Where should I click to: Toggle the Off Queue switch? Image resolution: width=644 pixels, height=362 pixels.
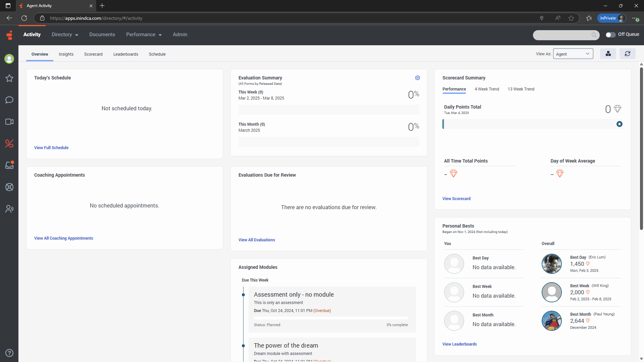[610, 35]
